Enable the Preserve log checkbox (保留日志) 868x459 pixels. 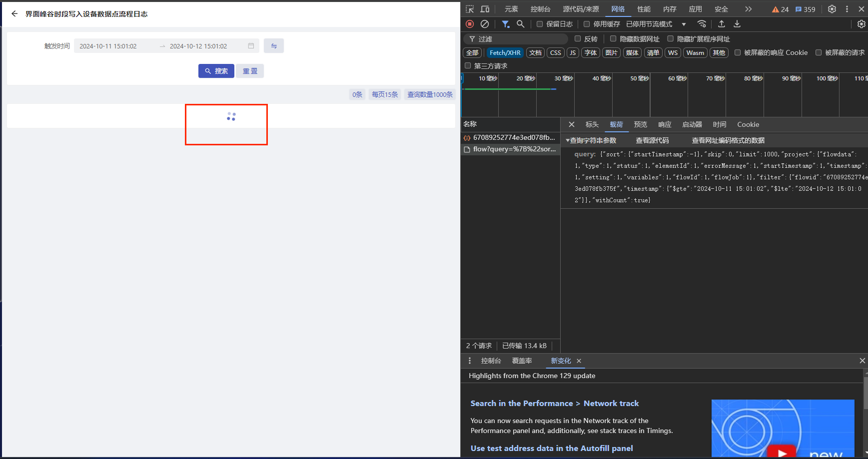pos(540,24)
